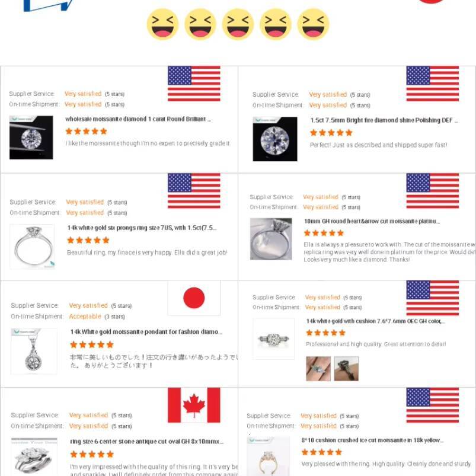This screenshot has height=476, width=476.
Task: Click the first laughing emoji
Action: click(x=162, y=24)
